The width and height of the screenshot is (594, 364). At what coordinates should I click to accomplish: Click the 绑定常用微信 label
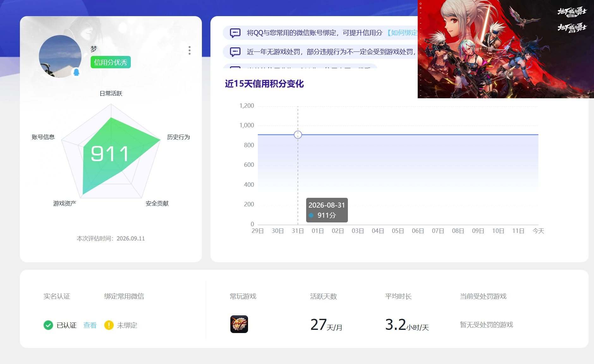124,296
